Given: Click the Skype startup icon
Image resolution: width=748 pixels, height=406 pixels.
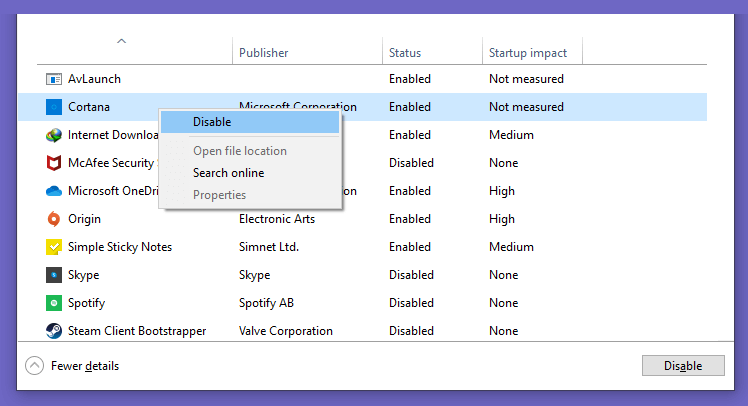Looking at the screenshot, I should coord(54,275).
